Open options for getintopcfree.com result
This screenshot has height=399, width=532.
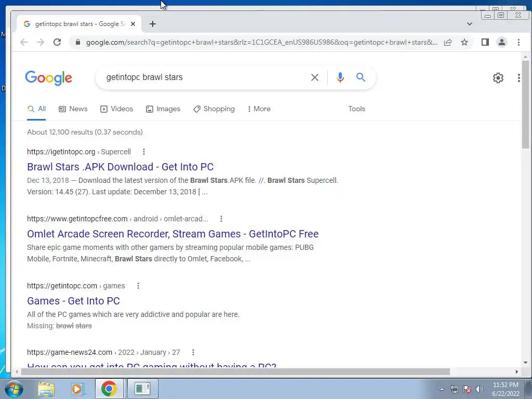(221, 219)
